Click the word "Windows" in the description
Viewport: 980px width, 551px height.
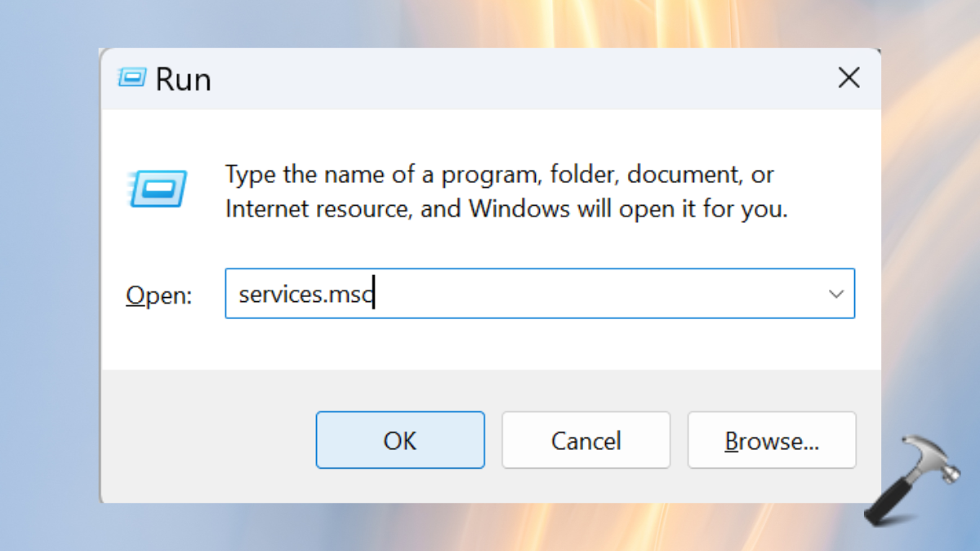point(519,209)
